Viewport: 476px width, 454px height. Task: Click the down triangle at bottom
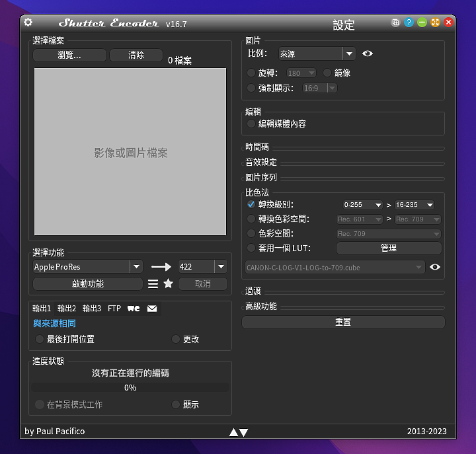pos(244,432)
